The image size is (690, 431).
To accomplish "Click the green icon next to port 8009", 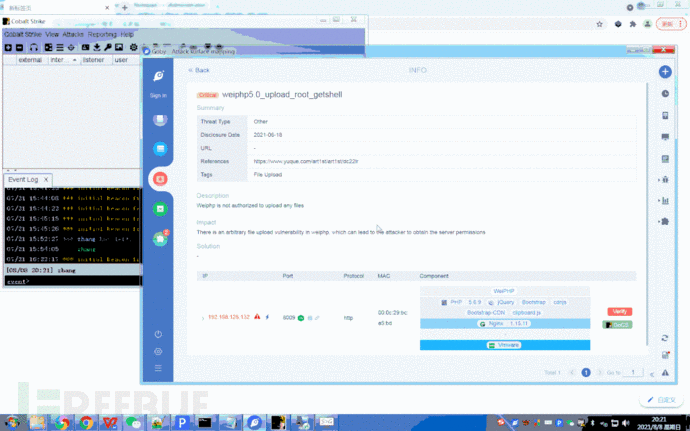I will [x=301, y=318].
